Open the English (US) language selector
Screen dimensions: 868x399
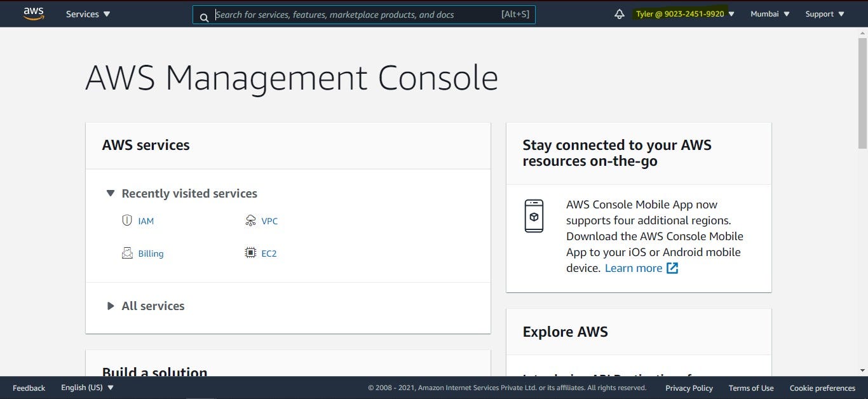pos(87,388)
